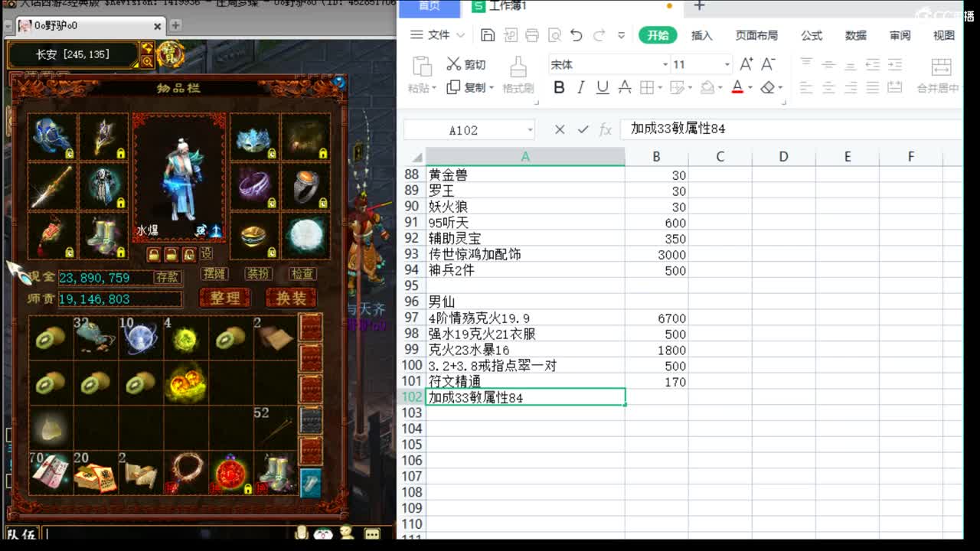The width and height of the screenshot is (980, 551).
Task: Undo the last spreadsheet action
Action: [x=577, y=35]
